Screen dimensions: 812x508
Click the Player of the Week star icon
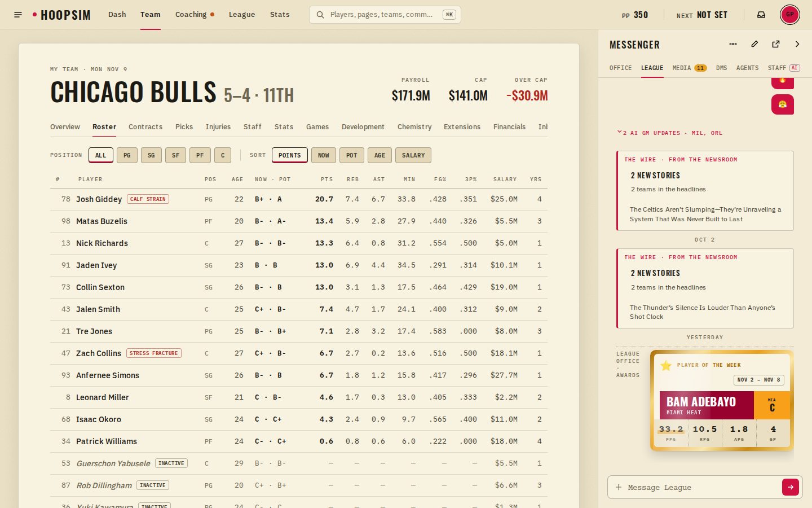666,366
